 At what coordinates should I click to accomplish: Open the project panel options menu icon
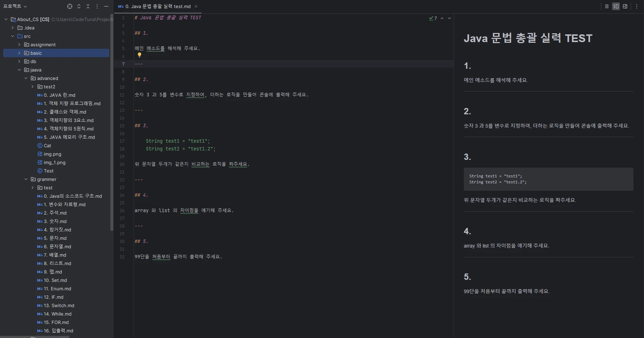(x=97, y=6)
